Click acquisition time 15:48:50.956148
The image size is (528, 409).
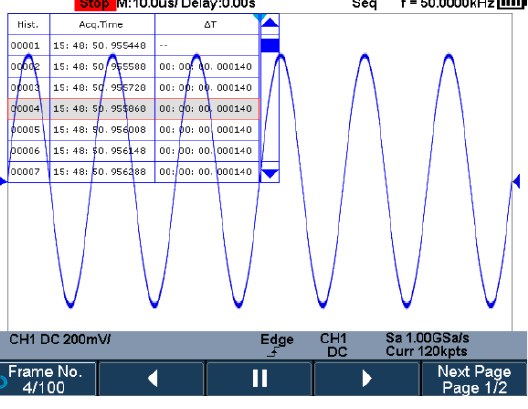[100, 150]
